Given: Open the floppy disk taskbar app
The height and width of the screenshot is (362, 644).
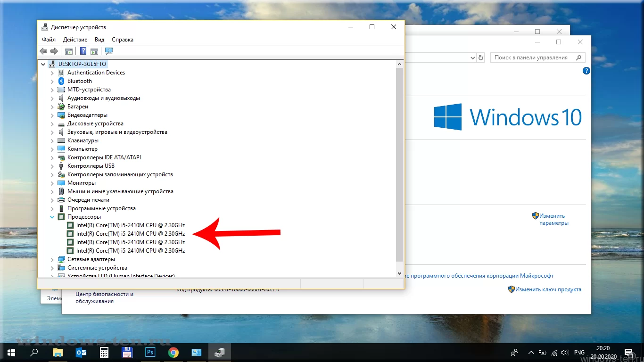Looking at the screenshot, I should (127, 353).
